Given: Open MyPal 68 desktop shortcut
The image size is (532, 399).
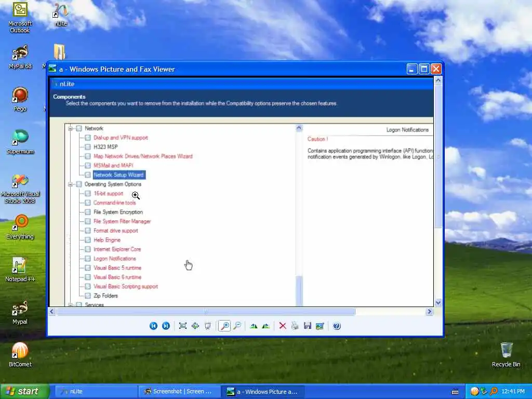Looking at the screenshot, I should tap(20, 57).
